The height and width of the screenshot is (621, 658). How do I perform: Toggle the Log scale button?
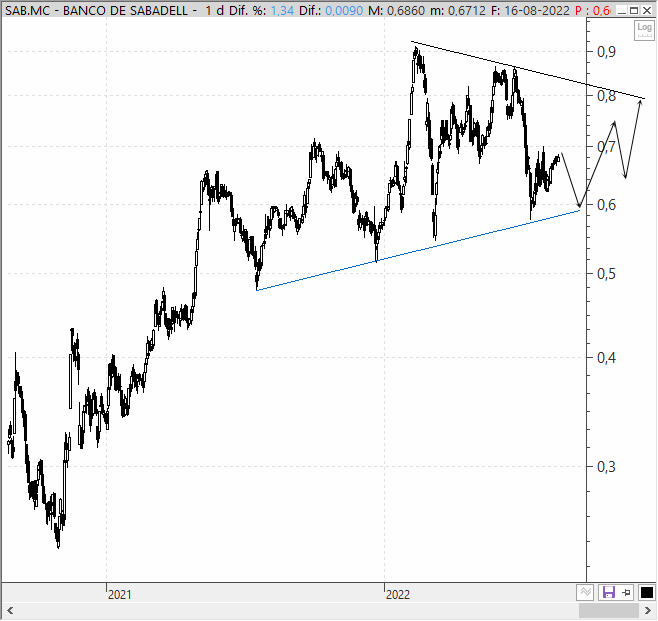click(x=644, y=30)
